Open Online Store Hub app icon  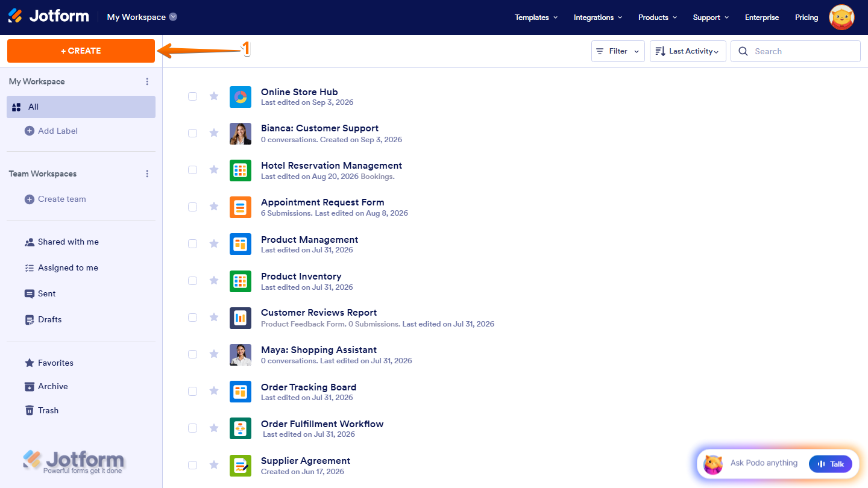tap(241, 97)
